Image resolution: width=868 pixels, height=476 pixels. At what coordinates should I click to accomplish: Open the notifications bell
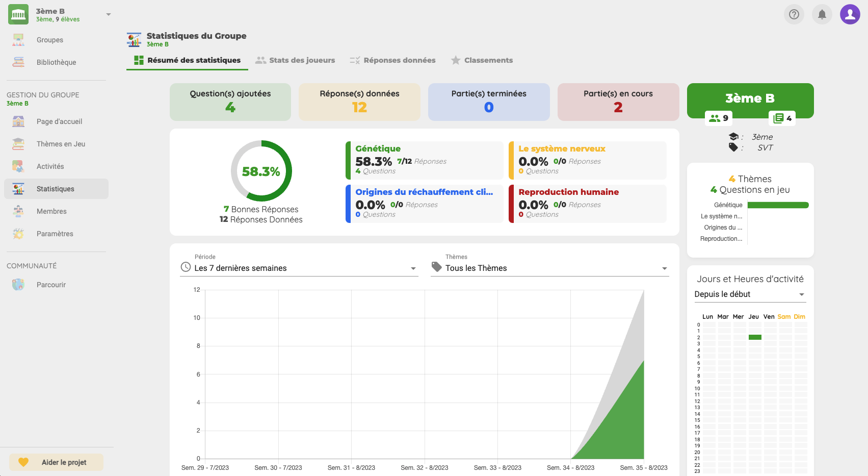tap(822, 14)
